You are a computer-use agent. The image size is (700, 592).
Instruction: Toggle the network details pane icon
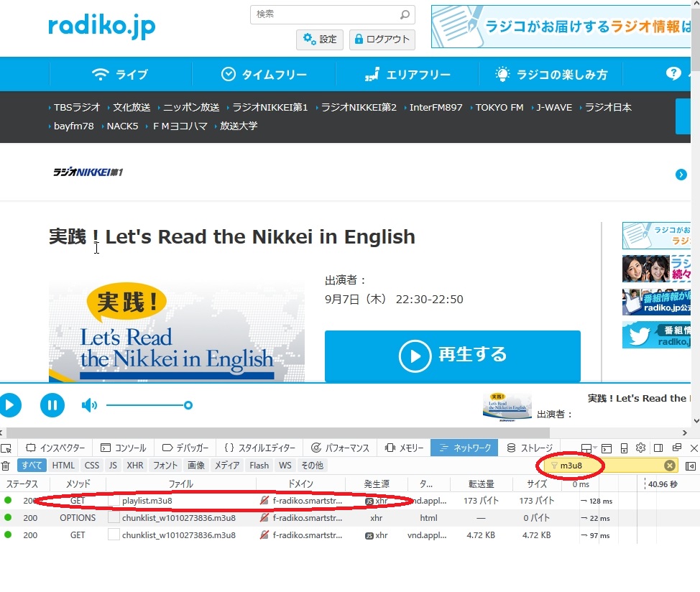tap(690, 466)
